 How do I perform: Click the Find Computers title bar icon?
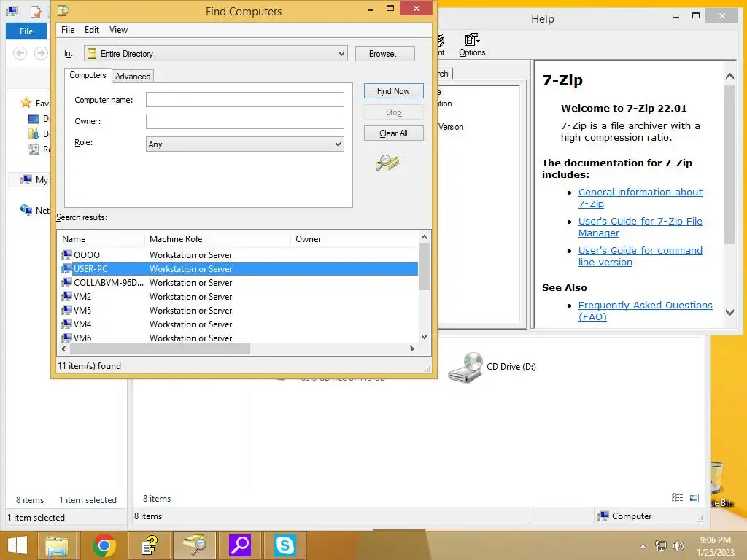point(63,10)
